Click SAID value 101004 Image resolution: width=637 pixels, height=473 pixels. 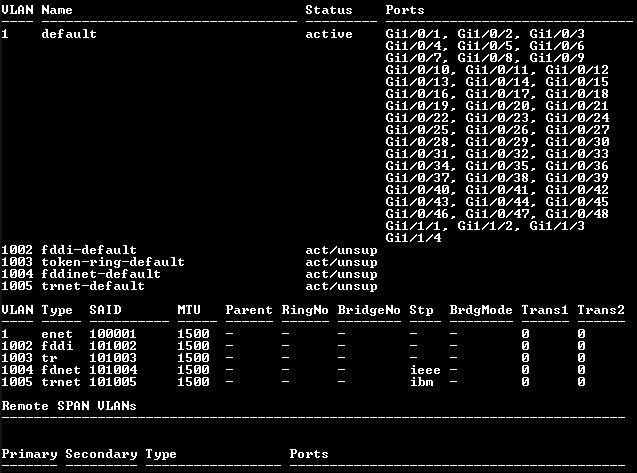point(113,370)
